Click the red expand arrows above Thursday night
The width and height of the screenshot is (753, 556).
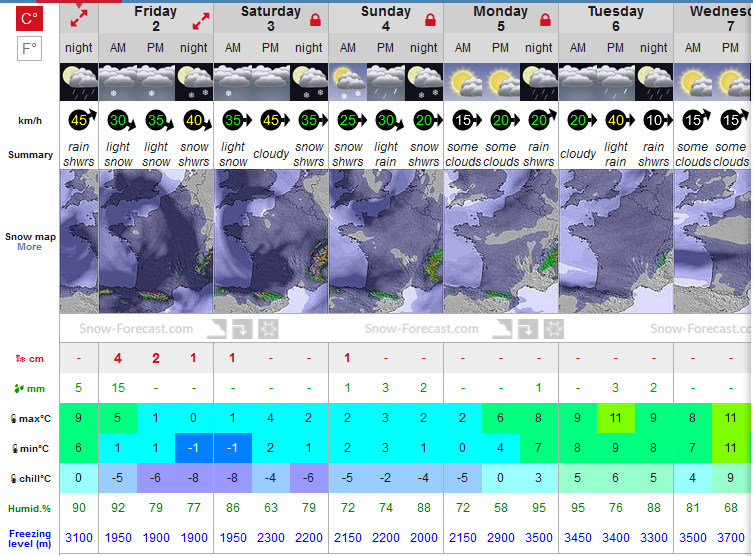pos(79,18)
